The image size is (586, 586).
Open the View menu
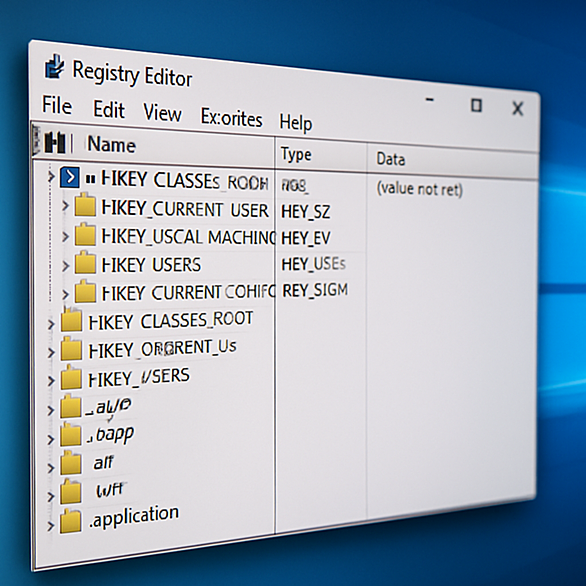point(162,112)
